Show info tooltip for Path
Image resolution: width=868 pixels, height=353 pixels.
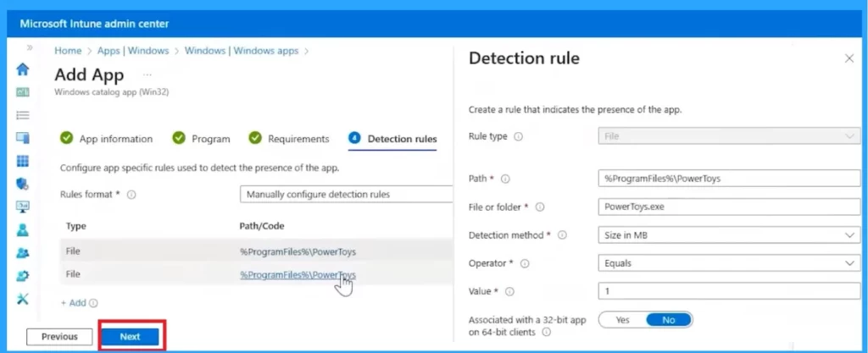click(x=505, y=179)
